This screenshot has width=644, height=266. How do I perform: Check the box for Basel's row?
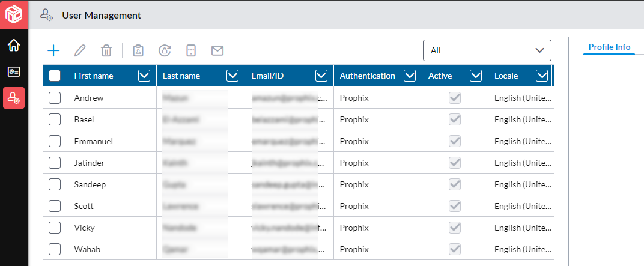55,119
